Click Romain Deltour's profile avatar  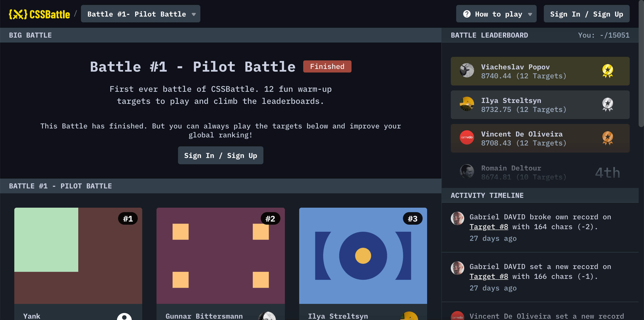[467, 172]
